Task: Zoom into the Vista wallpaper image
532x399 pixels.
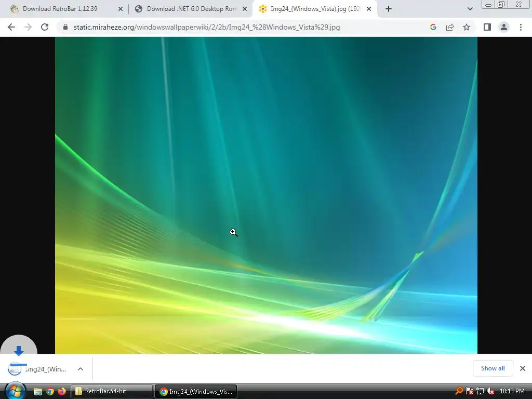Action: point(266,195)
